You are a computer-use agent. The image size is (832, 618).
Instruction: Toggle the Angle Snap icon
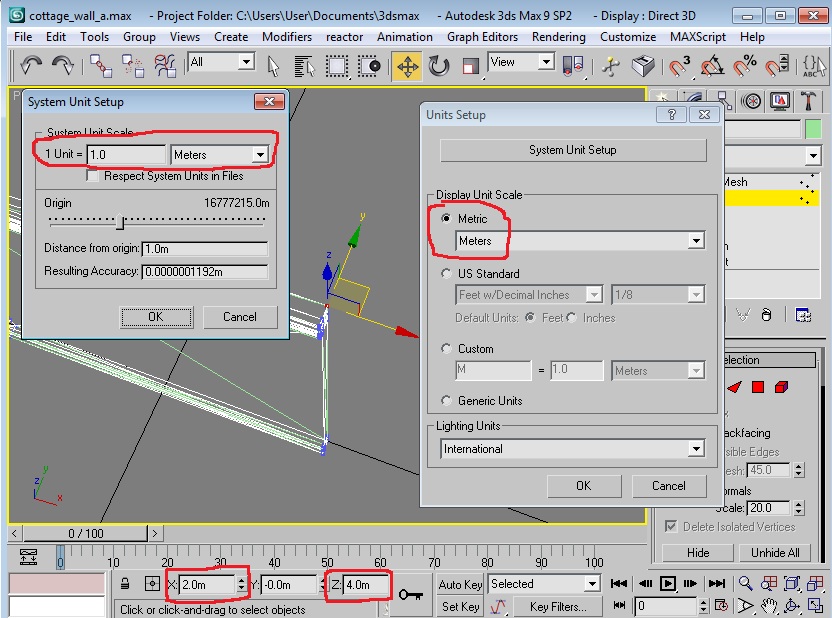click(x=712, y=66)
